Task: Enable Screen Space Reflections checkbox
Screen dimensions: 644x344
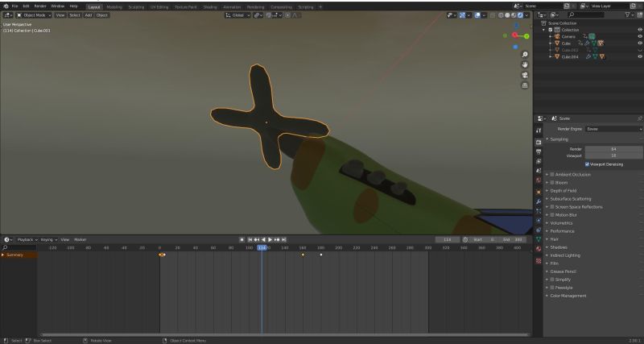Action: coord(552,207)
